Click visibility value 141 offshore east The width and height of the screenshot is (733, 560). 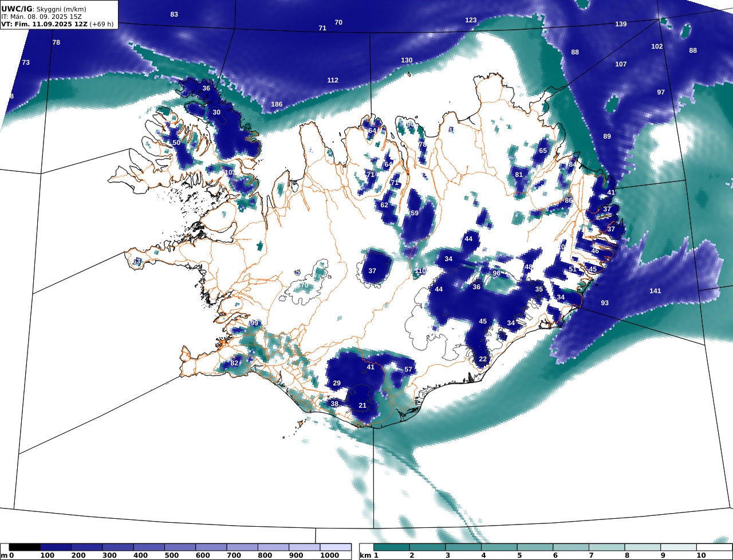[655, 291]
